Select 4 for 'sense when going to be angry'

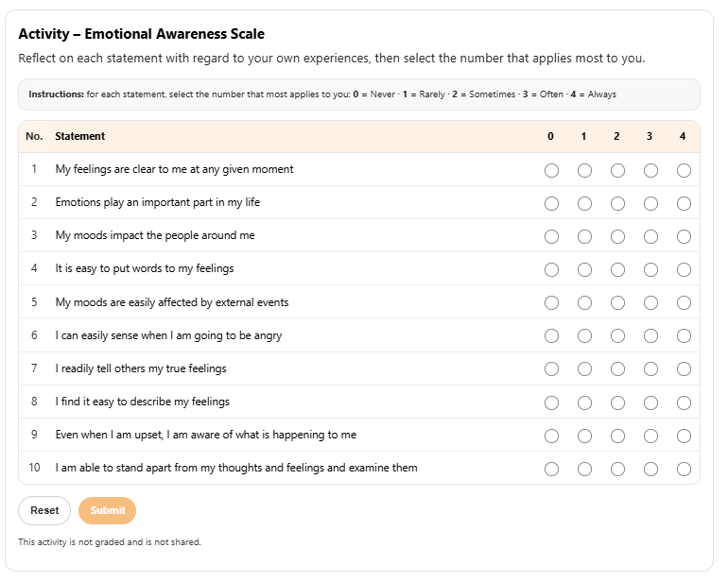tap(684, 336)
